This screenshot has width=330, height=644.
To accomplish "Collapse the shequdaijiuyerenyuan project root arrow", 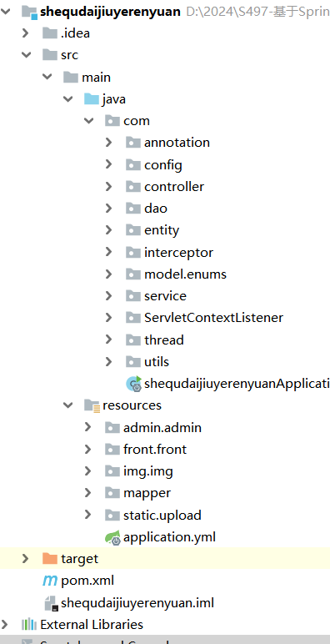I will click(x=5, y=11).
